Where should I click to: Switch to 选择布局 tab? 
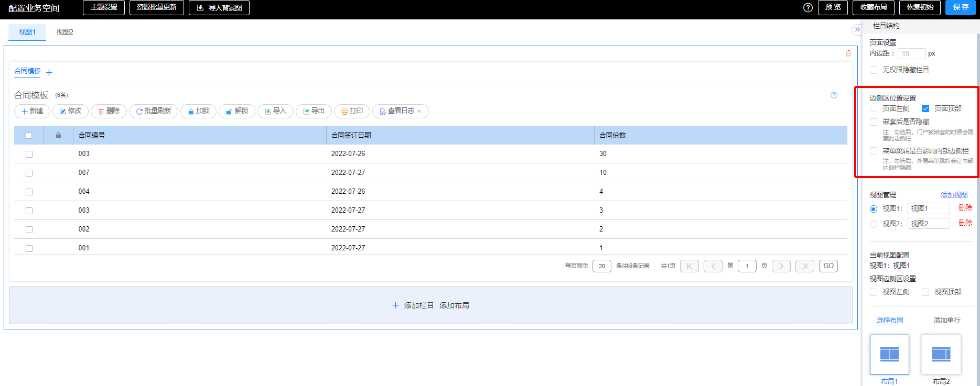click(x=890, y=320)
